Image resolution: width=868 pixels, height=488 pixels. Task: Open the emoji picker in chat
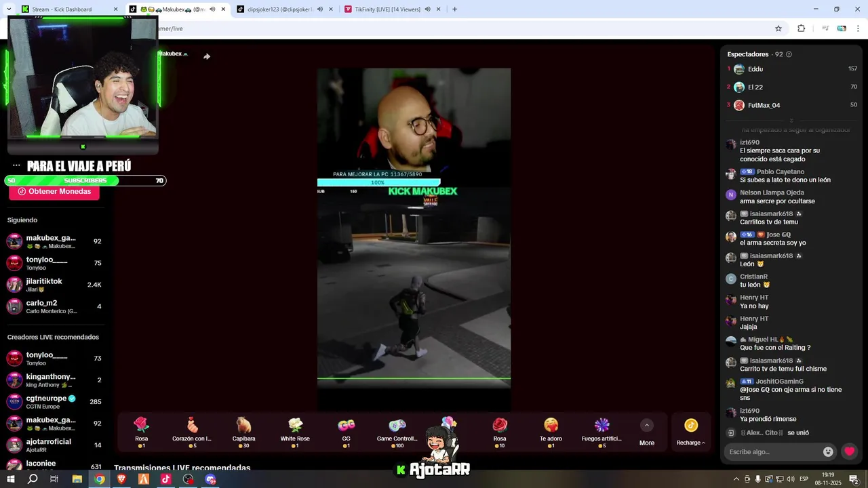[x=828, y=451]
